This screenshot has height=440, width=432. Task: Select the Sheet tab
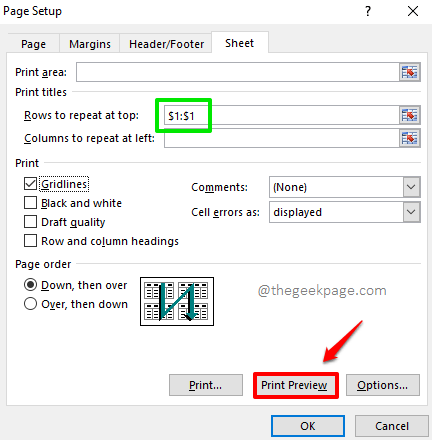[x=240, y=43]
